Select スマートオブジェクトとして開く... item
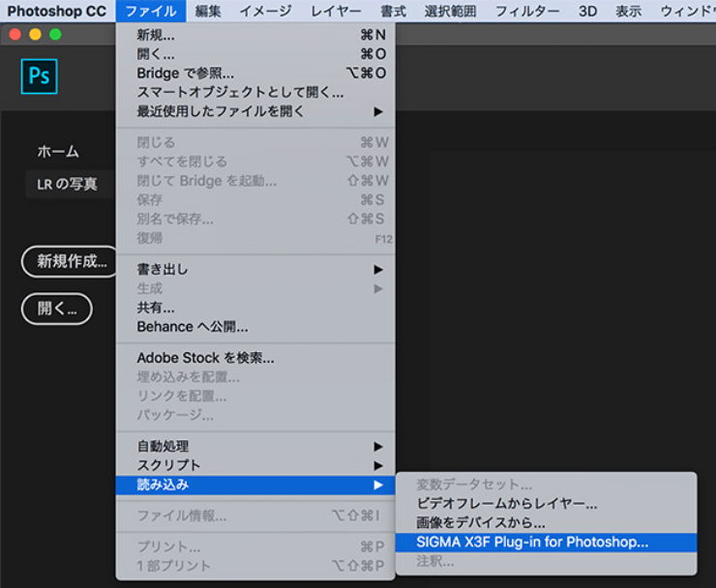This screenshot has width=716, height=588. tap(255, 93)
